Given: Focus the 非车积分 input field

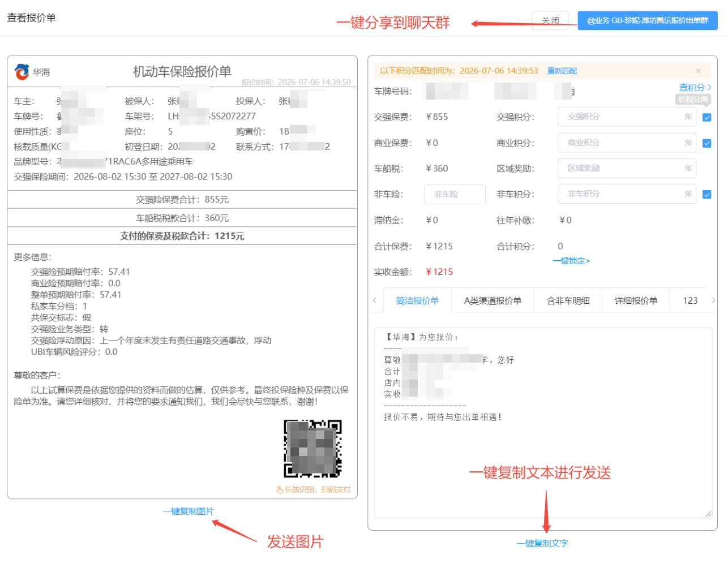Looking at the screenshot, I should pyautogui.click(x=627, y=194).
